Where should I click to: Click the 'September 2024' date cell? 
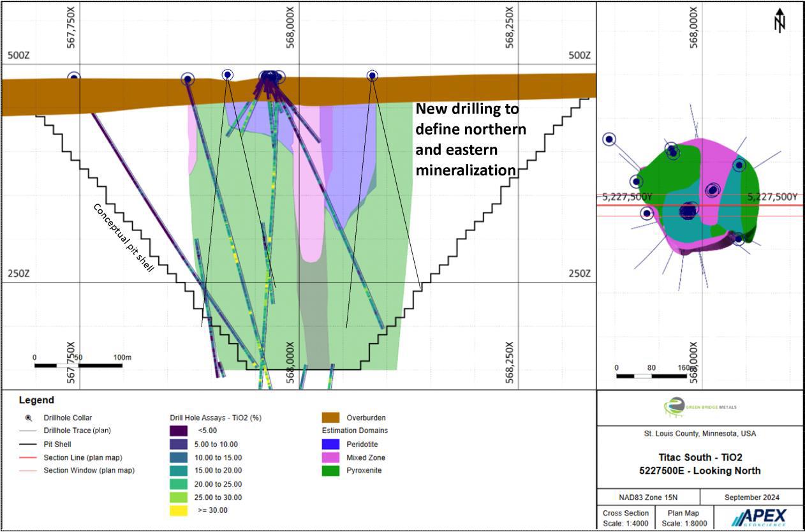pos(752,498)
